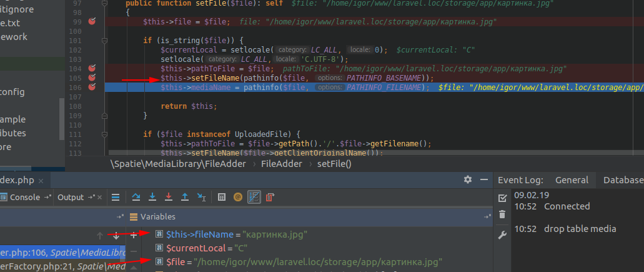Go to previous frame with up arrow
644x272 pixels.
click(99, 236)
